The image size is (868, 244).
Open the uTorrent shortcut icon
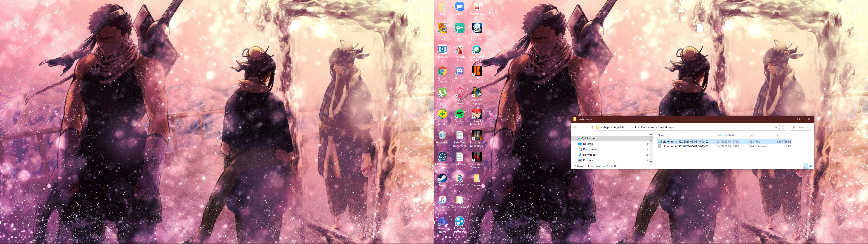click(442, 96)
